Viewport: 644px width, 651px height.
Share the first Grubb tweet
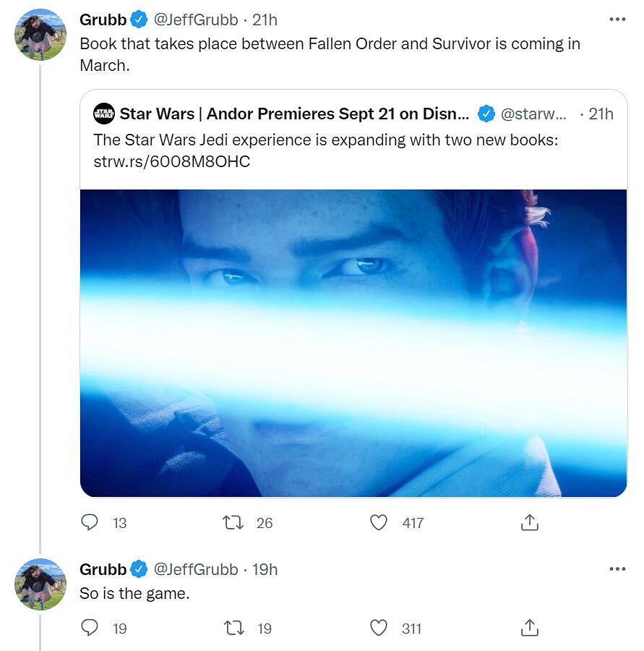(529, 522)
